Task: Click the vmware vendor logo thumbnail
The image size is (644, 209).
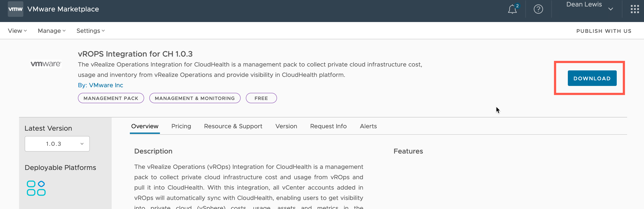Action: [46, 64]
